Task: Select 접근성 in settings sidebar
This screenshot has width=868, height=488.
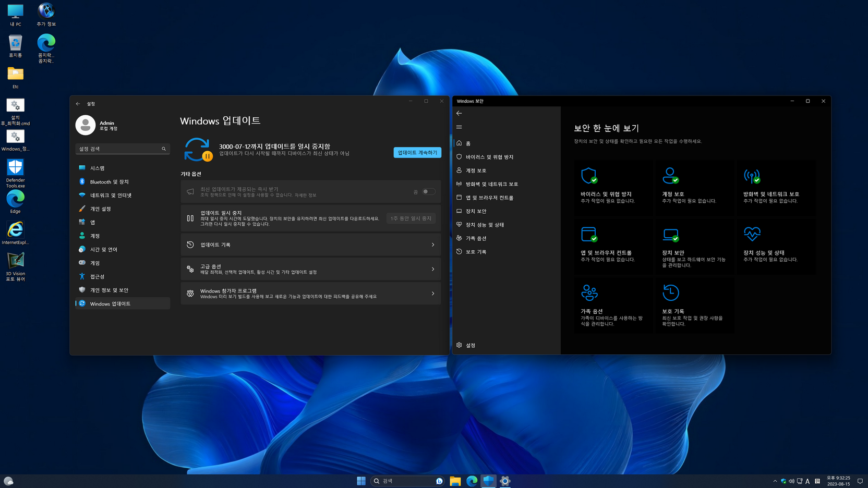Action: (x=123, y=276)
